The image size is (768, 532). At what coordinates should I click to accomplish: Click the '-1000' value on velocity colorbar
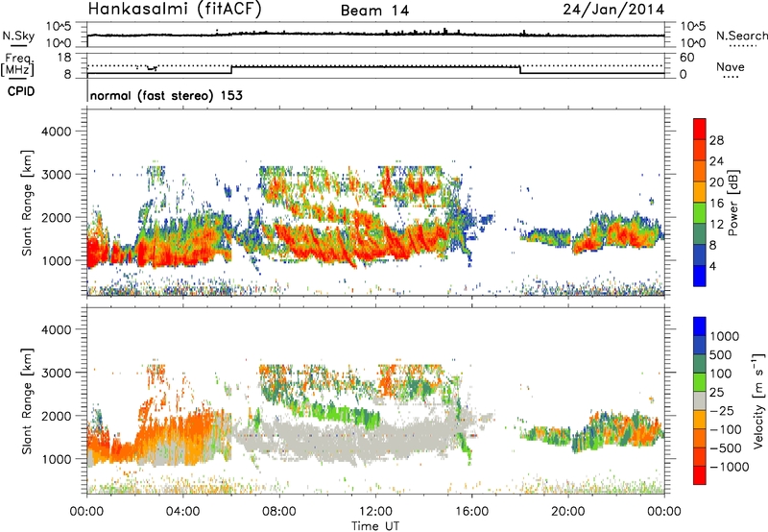pos(729,467)
